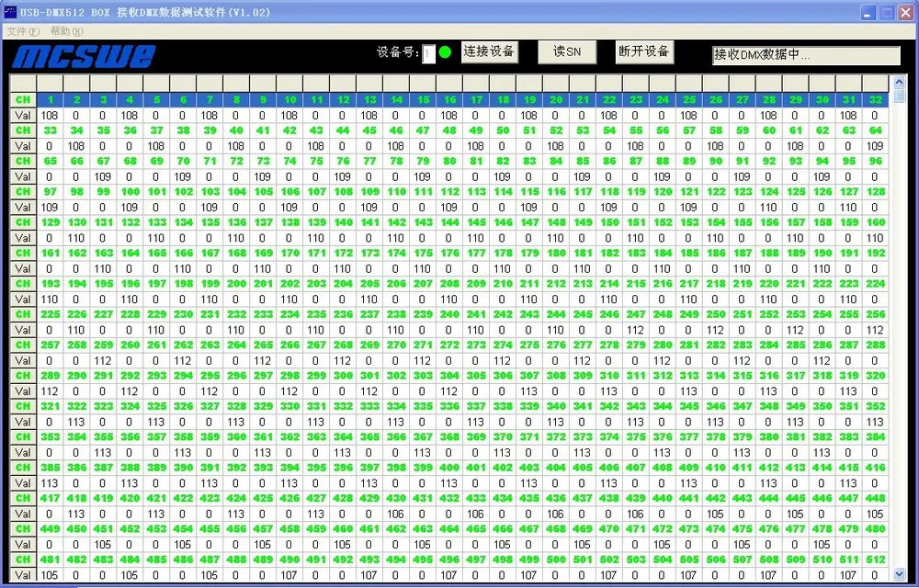The width and height of the screenshot is (919, 588).
Task: Select channel header 192
Action: [x=875, y=253]
